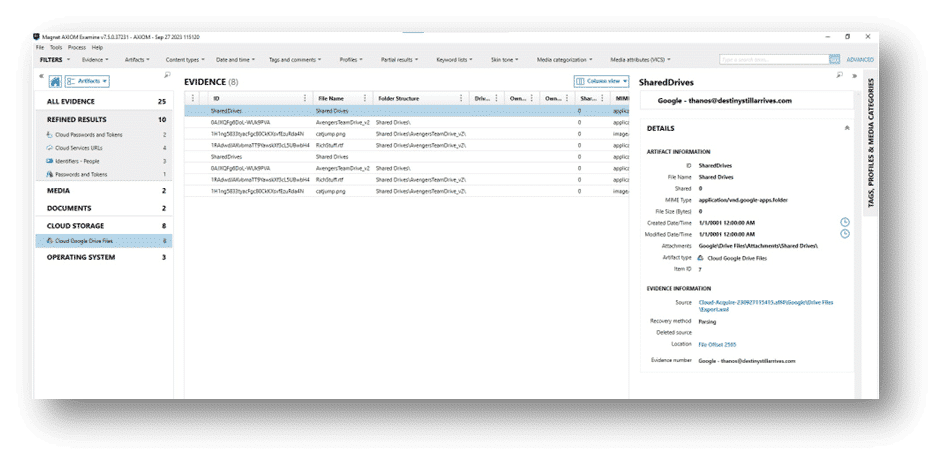Select Passwords and Tokens item
The image size is (944, 464).
104,175
